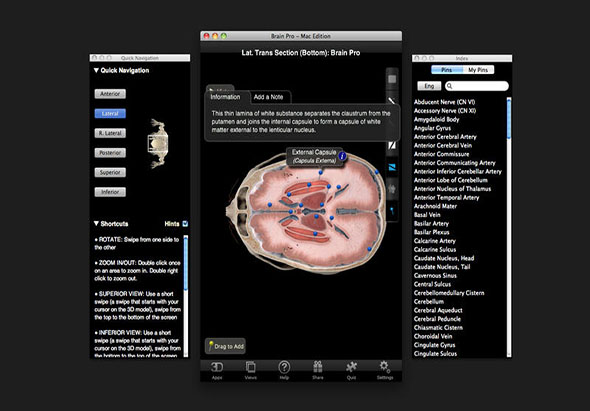Image resolution: width=590 pixels, height=411 pixels.
Task: Select Anterior Cerebral Artery in Index
Action: click(x=445, y=137)
